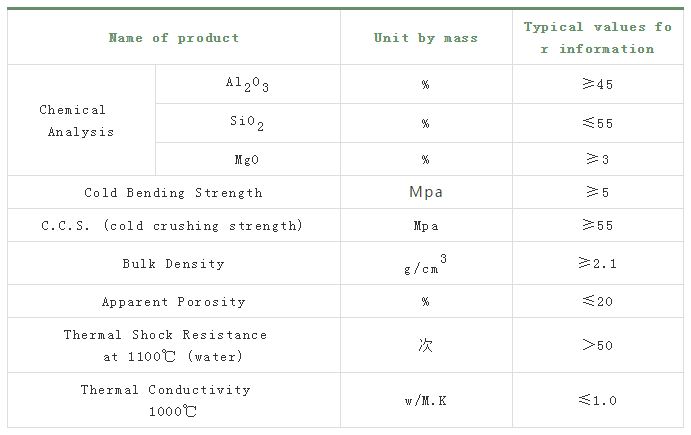
Task: Click the 'Unit by mass' column header
Action: coord(426,38)
